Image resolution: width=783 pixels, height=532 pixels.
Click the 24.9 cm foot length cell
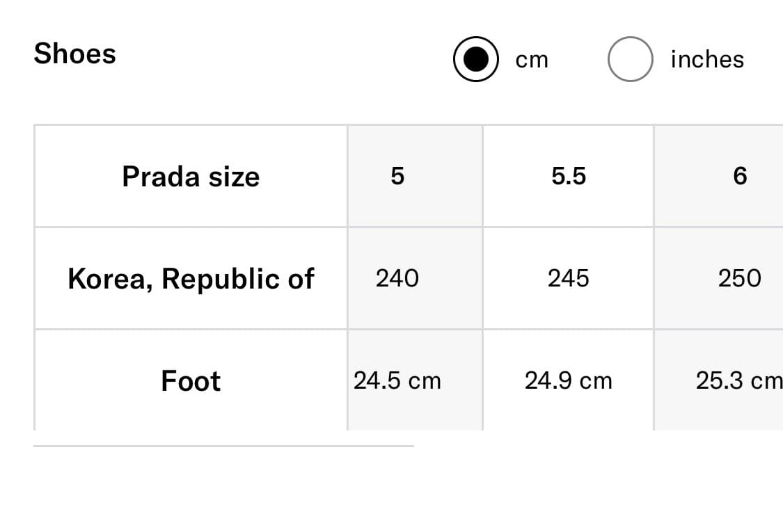click(568, 380)
